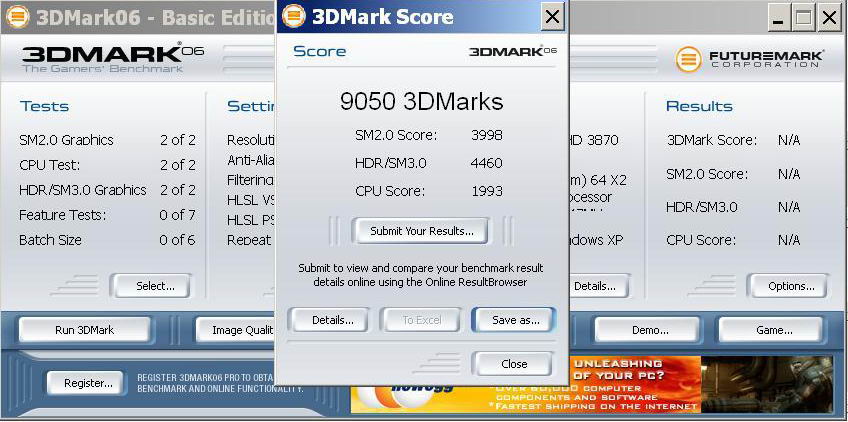Click the X on 3DMark Score dialog

[552, 17]
